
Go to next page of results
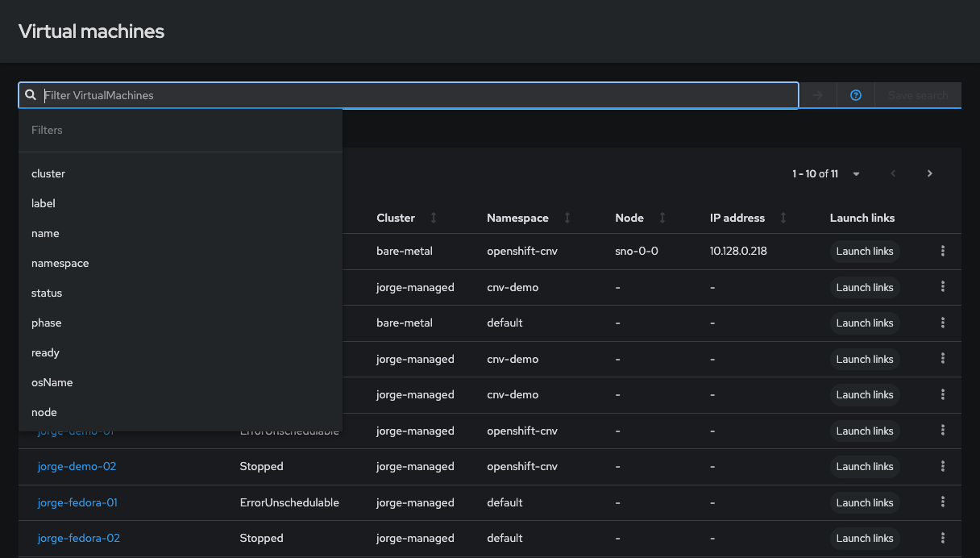tap(930, 173)
